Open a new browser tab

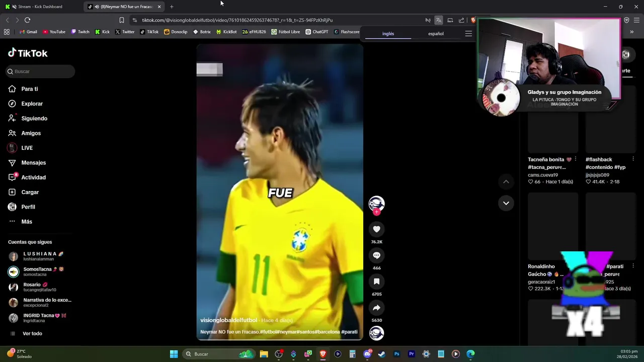click(172, 7)
